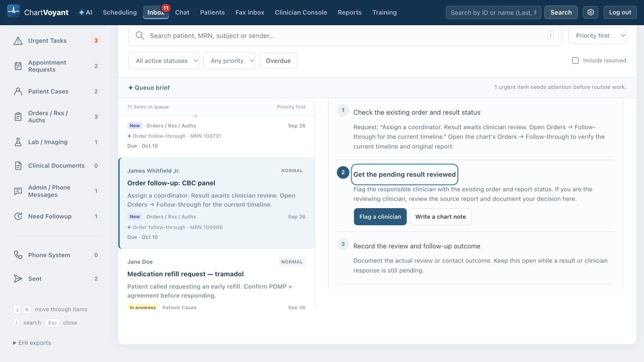Viewport: 644px width, 362px height.
Task: Click the Flag a clinician button
Action: tap(380, 217)
